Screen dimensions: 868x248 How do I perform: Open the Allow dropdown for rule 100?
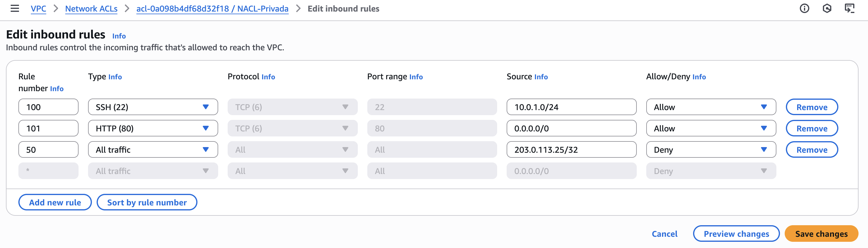[711, 107]
